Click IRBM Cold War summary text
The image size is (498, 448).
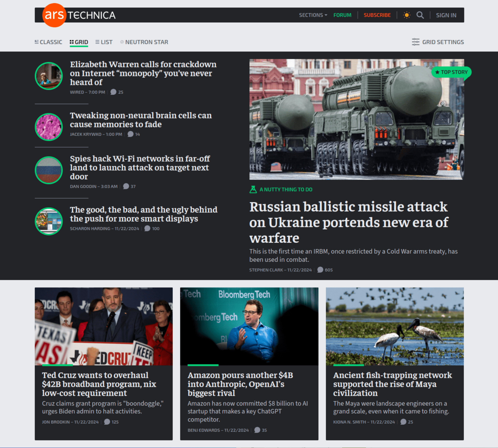click(x=353, y=255)
